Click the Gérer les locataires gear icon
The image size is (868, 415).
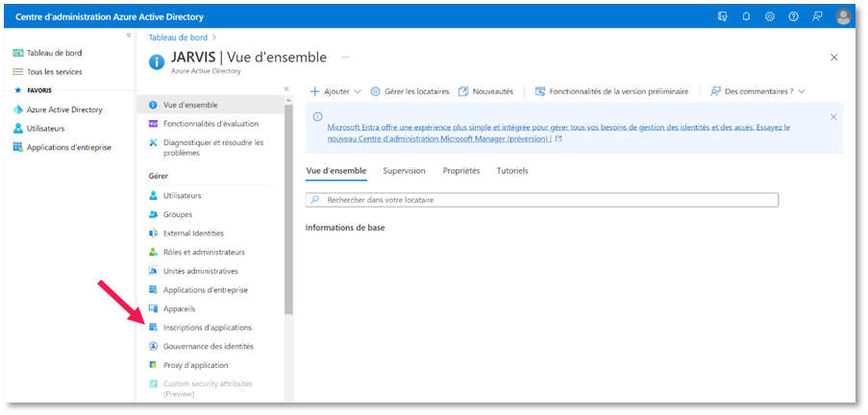point(375,91)
